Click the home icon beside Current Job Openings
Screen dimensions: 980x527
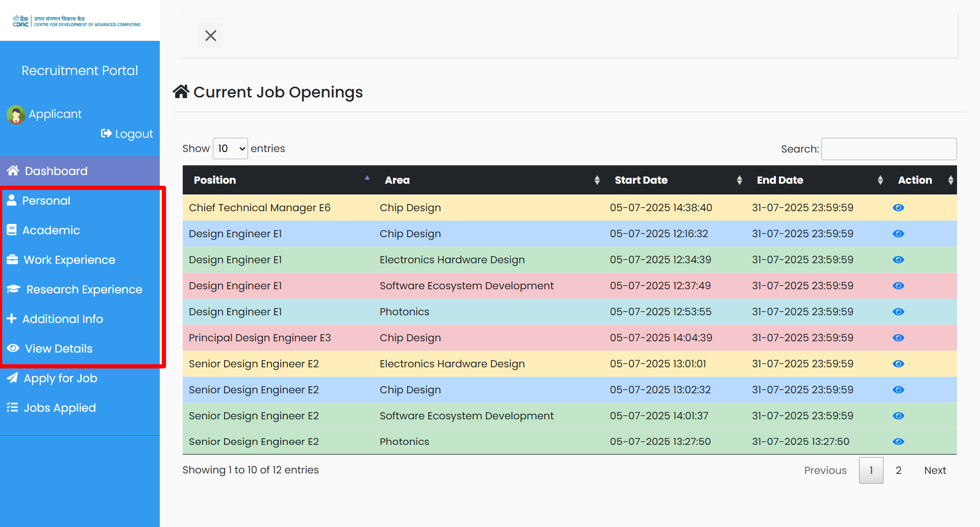(181, 92)
